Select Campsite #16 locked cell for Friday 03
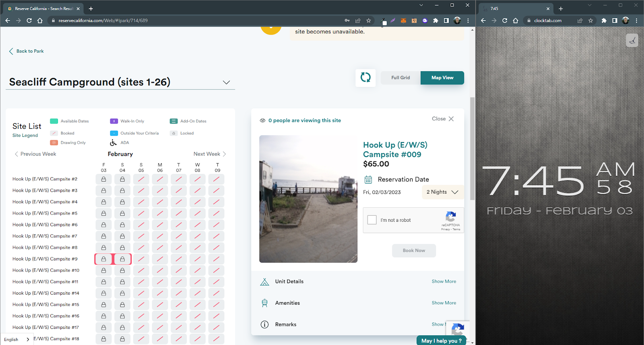 tap(103, 316)
